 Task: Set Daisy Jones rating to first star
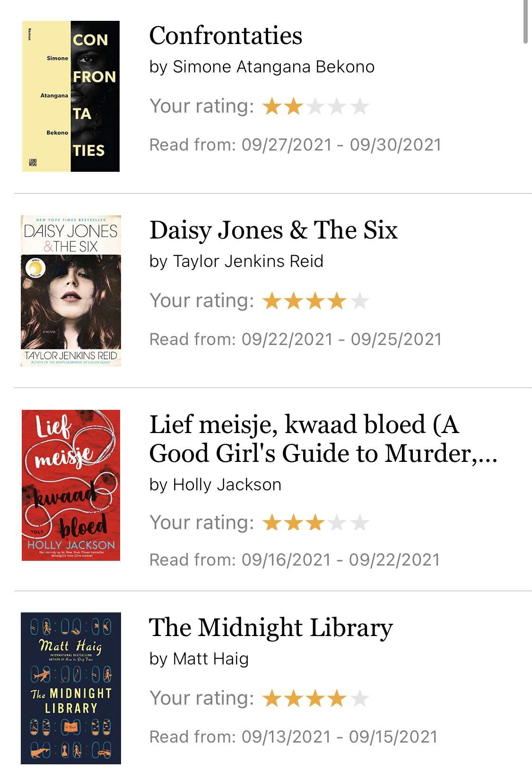point(272,301)
